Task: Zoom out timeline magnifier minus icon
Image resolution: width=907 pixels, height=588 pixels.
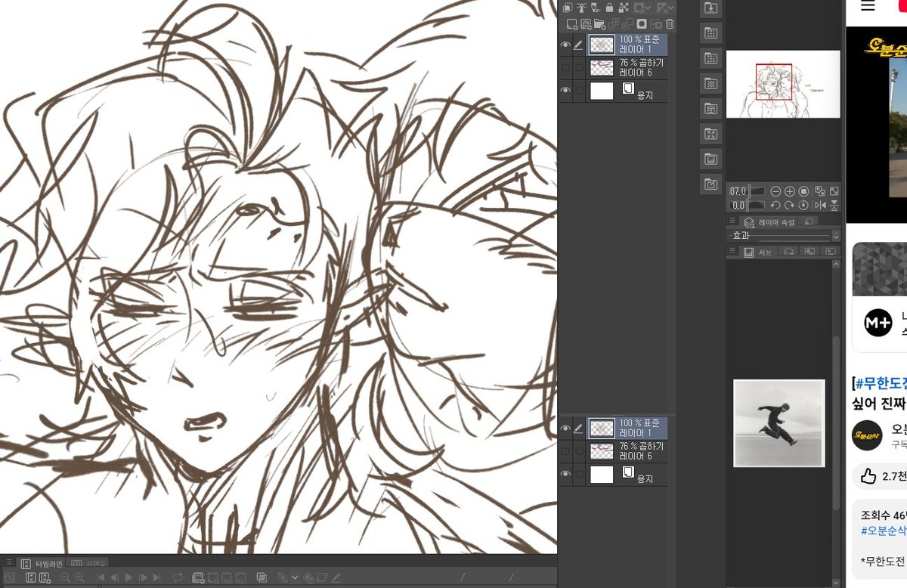Action: pyautogui.click(x=65, y=577)
